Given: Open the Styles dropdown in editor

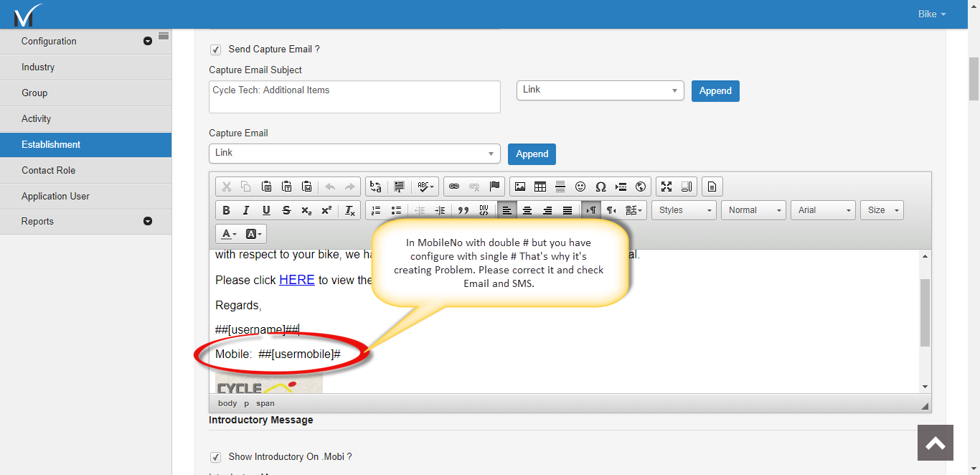Looking at the screenshot, I should [687, 210].
